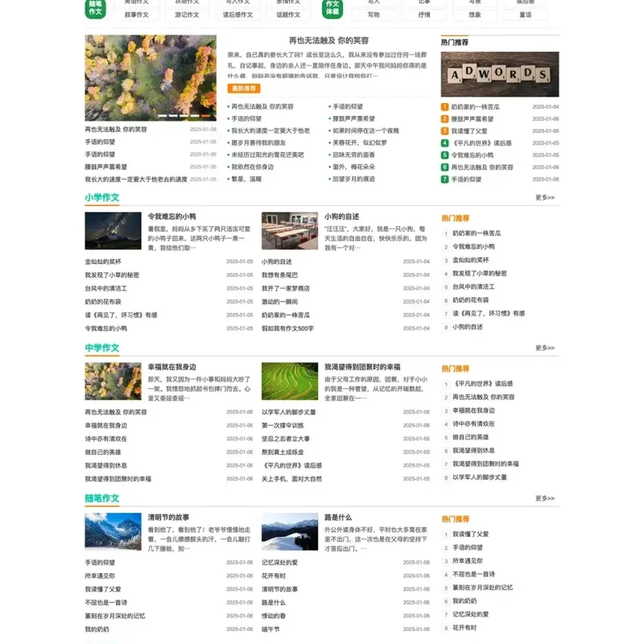
Task: Open the article 激动的一瞬间
Action: click(279, 301)
